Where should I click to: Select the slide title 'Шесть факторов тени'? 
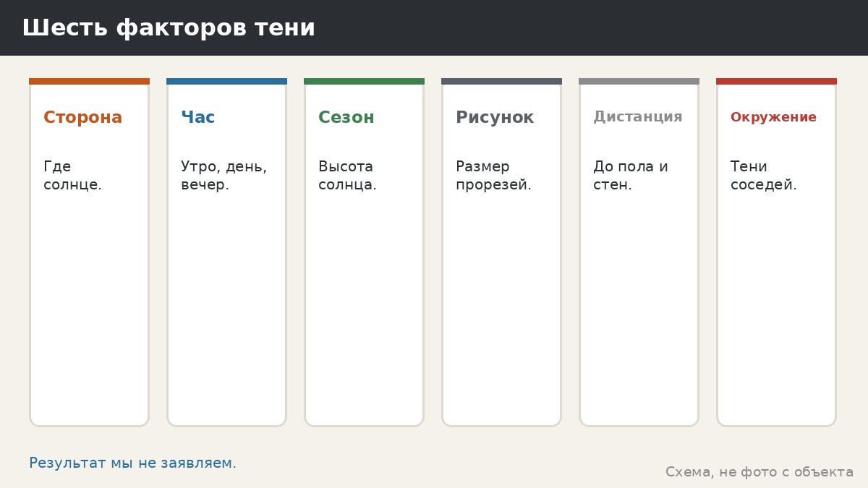(x=169, y=27)
